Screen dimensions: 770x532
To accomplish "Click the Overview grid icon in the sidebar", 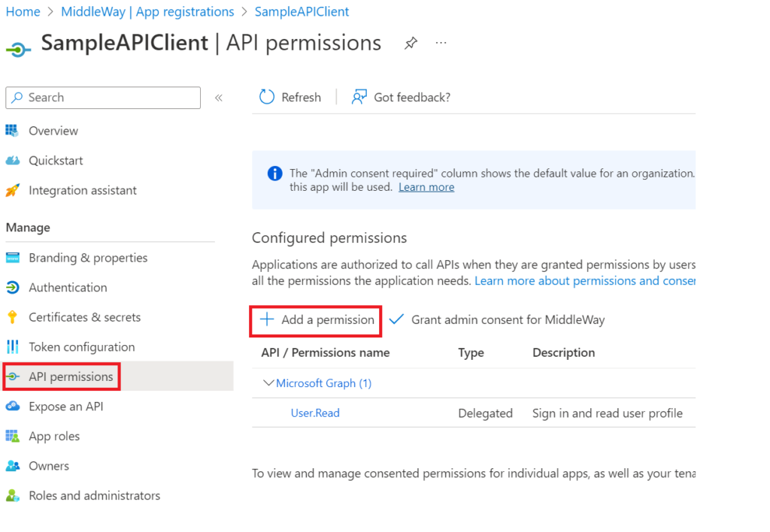I will point(13,131).
